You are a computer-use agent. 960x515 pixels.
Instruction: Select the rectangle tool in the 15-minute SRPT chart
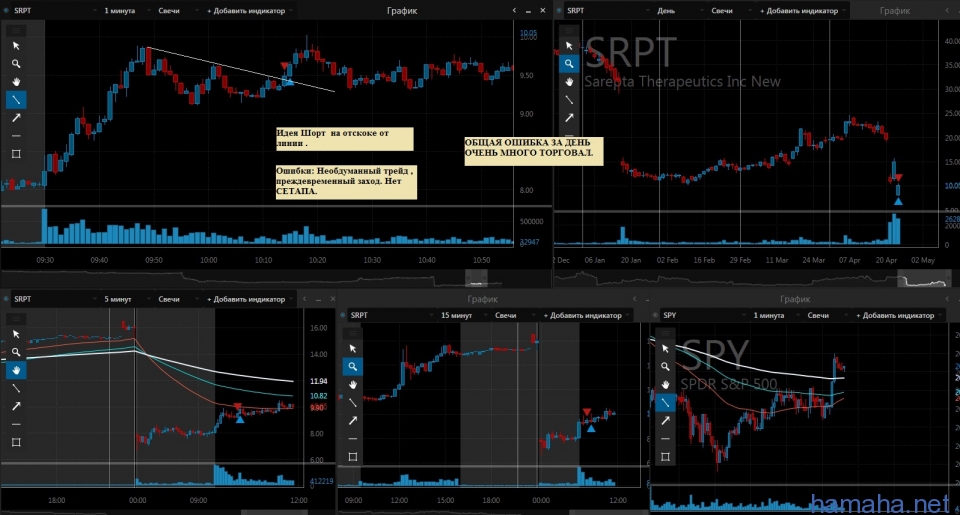click(353, 456)
